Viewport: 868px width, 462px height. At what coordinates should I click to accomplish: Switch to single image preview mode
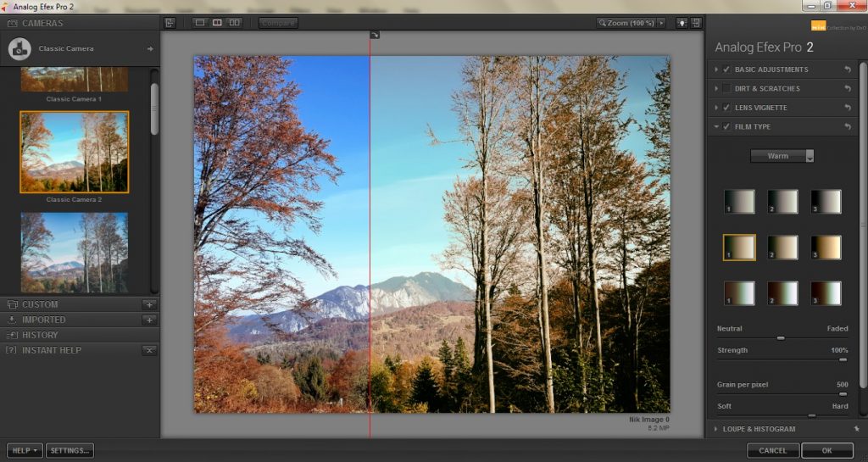click(x=200, y=23)
